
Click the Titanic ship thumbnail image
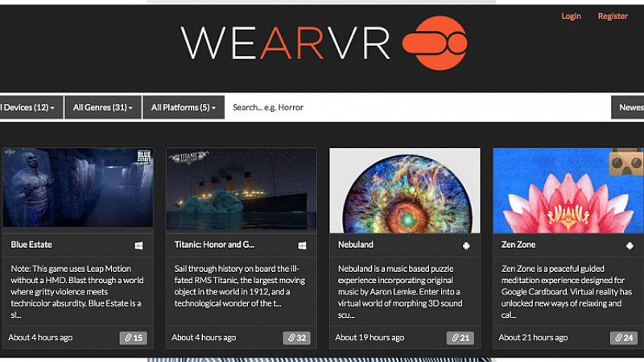click(x=242, y=189)
